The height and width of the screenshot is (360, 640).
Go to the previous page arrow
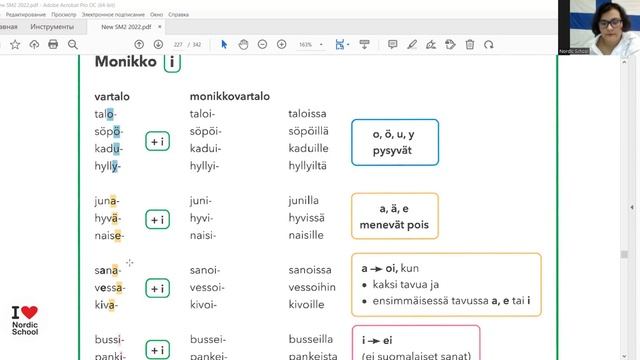[x=139, y=44]
